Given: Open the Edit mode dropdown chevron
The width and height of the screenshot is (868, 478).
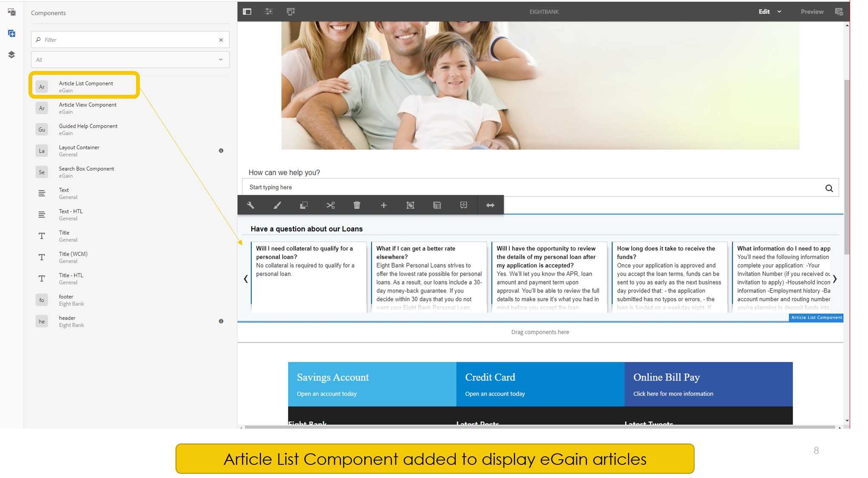Looking at the screenshot, I should tap(779, 11).
